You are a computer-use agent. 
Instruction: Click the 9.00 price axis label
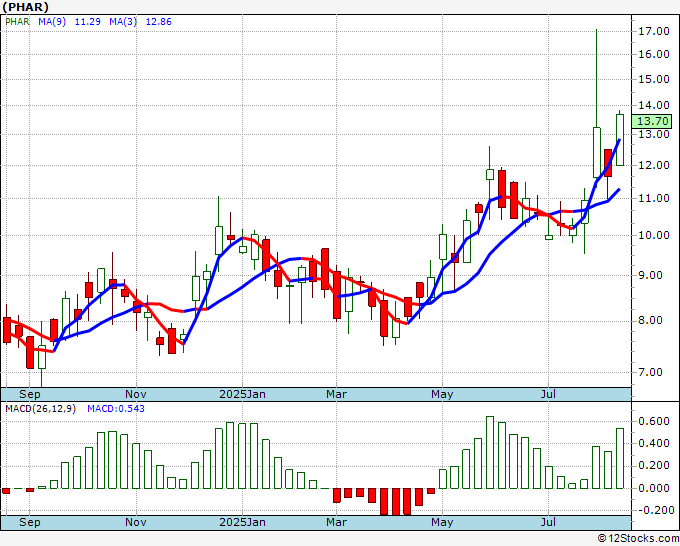[x=650, y=275]
